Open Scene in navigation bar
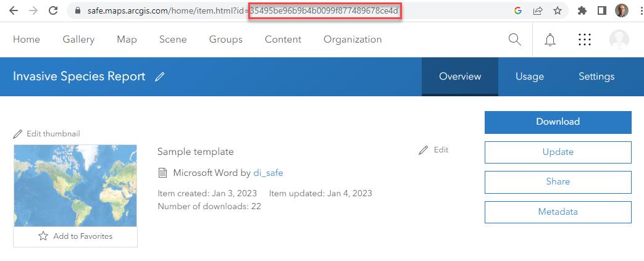Image resolution: width=644 pixels, height=261 pixels. pos(173,39)
